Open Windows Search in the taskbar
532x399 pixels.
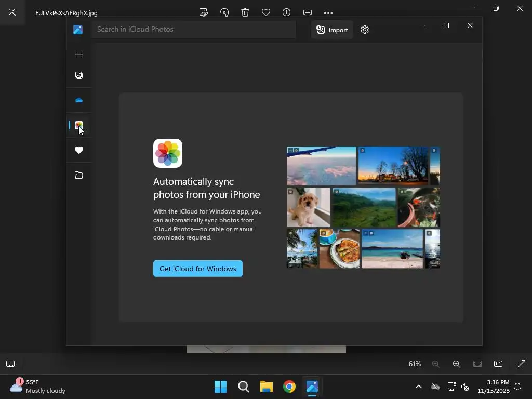[244, 387]
